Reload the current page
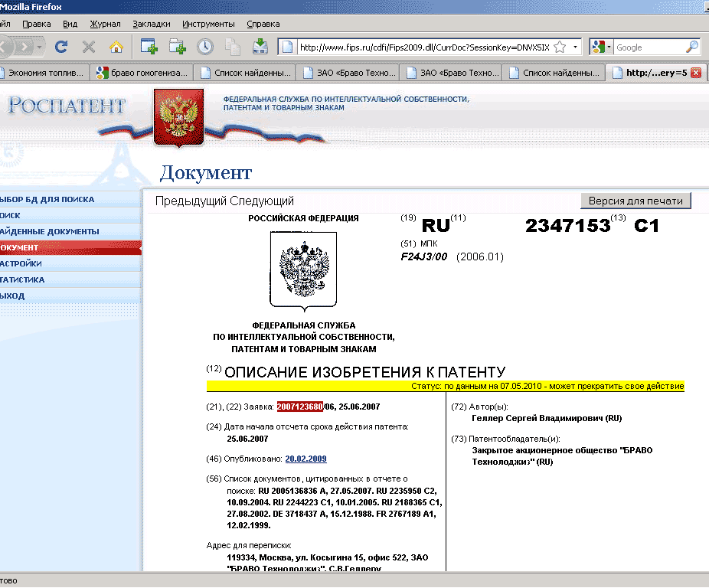The width and height of the screenshot is (709, 588). (x=61, y=47)
